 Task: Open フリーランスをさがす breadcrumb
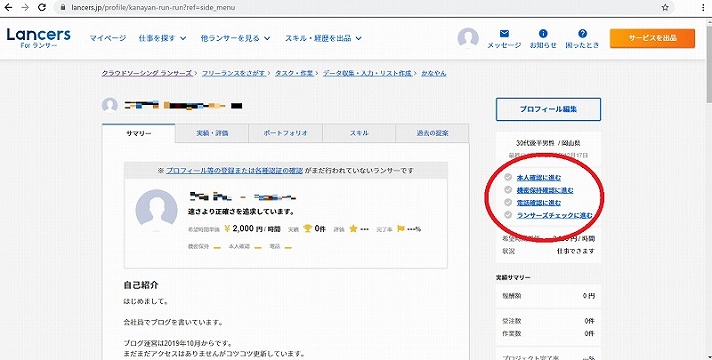(233, 73)
